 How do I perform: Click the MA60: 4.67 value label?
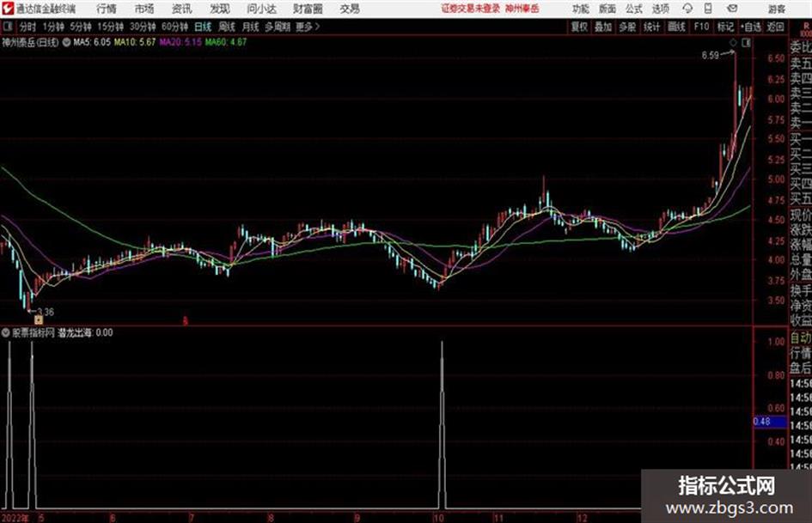click(226, 42)
